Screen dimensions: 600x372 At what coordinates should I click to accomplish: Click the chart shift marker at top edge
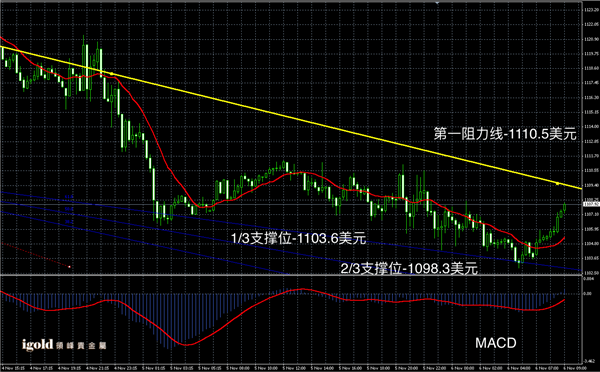click(437, 2)
